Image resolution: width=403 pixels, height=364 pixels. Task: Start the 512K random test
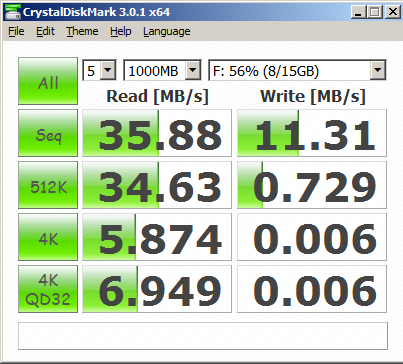48,185
